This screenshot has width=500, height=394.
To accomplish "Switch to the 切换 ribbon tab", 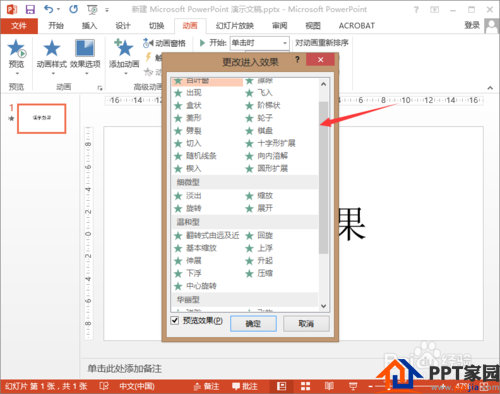I will pyautogui.click(x=156, y=26).
